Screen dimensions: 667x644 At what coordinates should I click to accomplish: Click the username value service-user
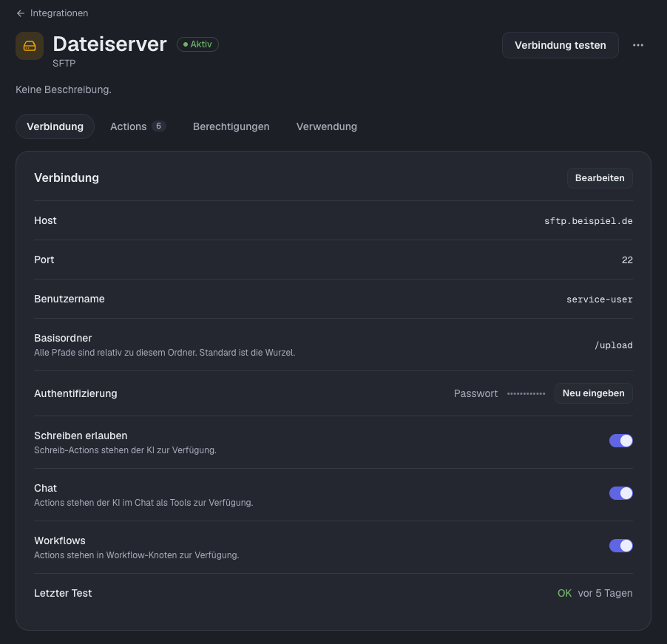(x=600, y=299)
